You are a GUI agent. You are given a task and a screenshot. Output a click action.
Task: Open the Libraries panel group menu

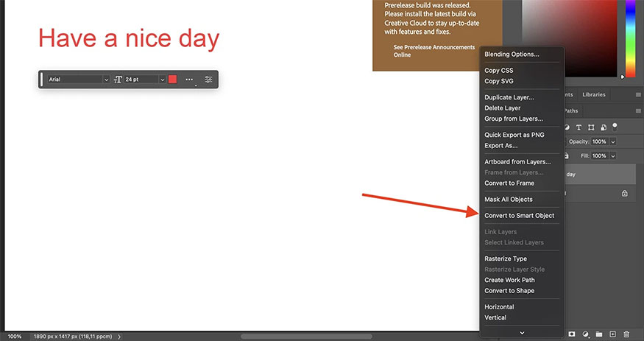pyautogui.click(x=638, y=94)
